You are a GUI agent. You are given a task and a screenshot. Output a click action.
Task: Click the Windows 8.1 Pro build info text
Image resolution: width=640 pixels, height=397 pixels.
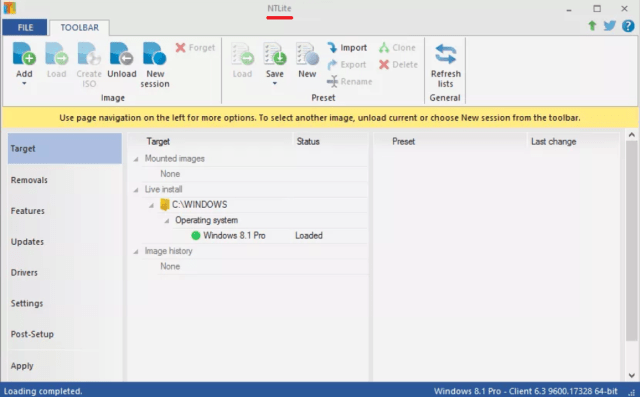click(x=526, y=391)
